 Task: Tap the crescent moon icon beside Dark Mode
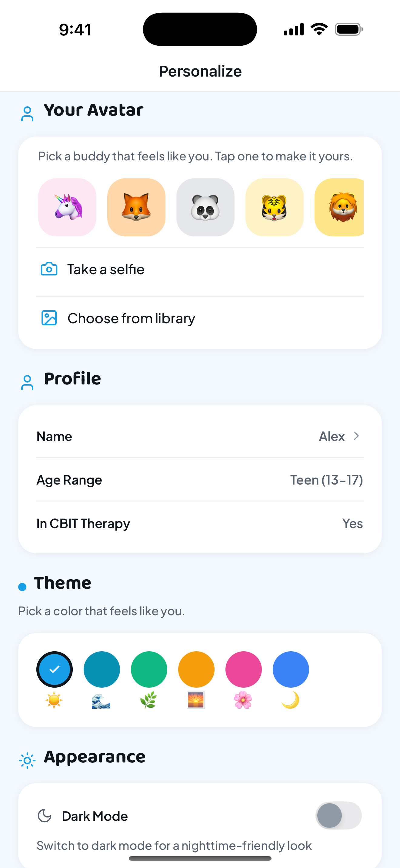pos(45,816)
